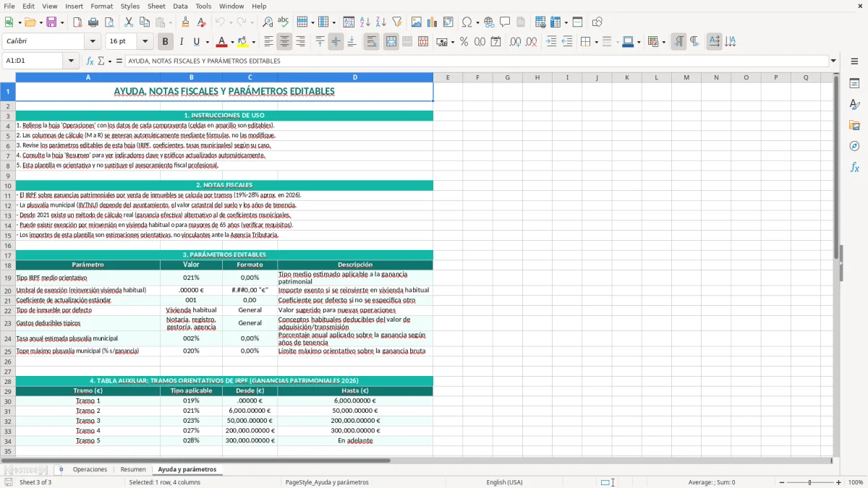Open the sidebar Gallery panel

(x=854, y=125)
